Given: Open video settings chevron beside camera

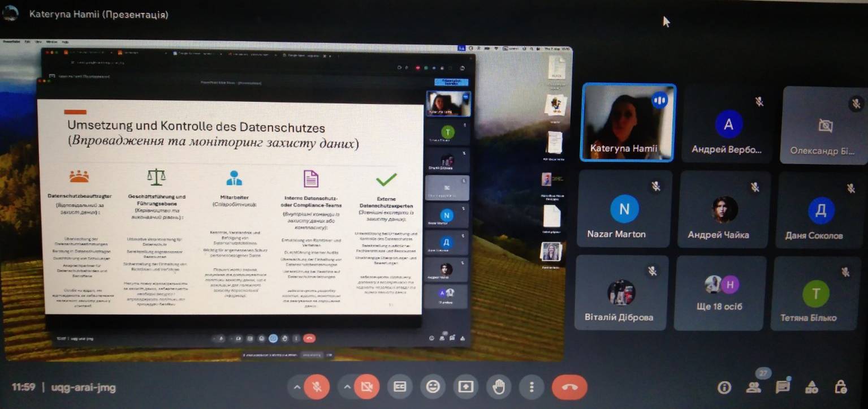Looking at the screenshot, I should pos(347,387).
